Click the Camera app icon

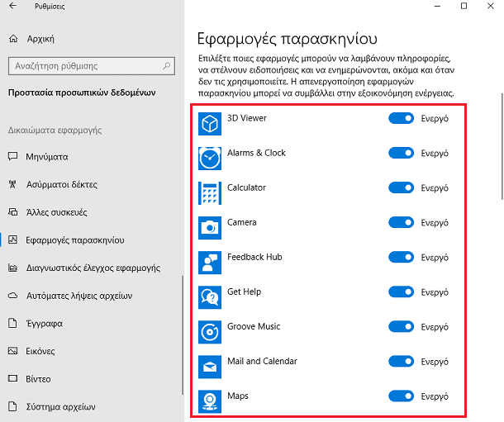(210, 228)
